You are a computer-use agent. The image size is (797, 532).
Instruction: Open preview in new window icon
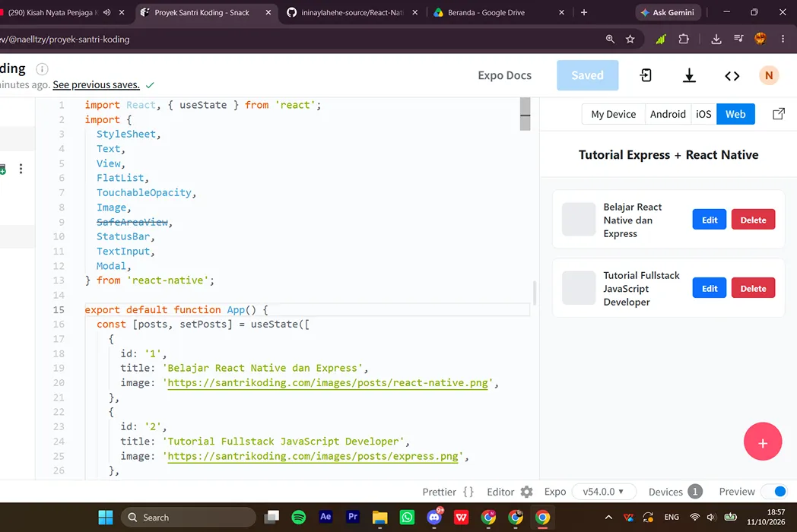click(x=779, y=114)
